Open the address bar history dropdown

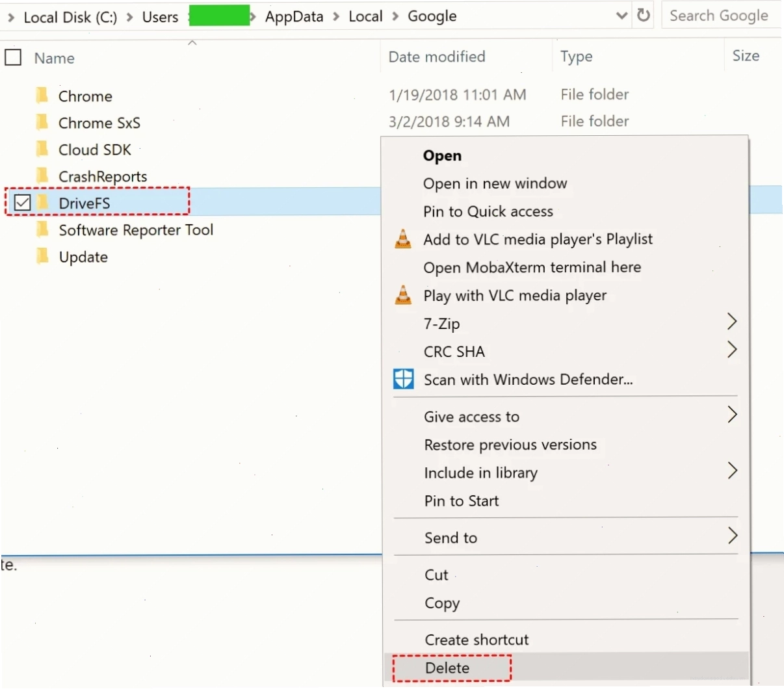coord(621,16)
